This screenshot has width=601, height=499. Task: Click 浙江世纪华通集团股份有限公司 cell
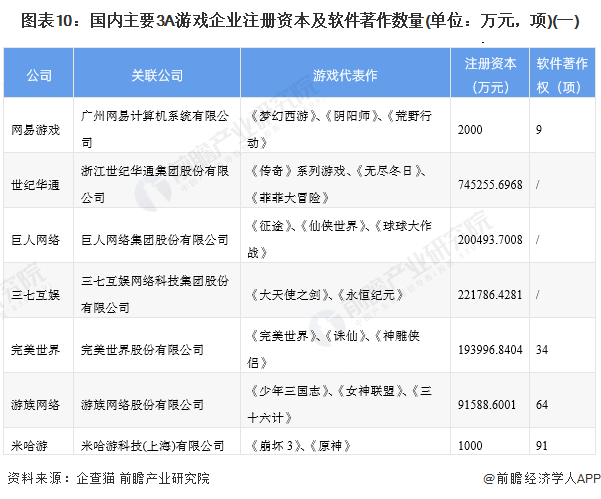[x=157, y=180]
